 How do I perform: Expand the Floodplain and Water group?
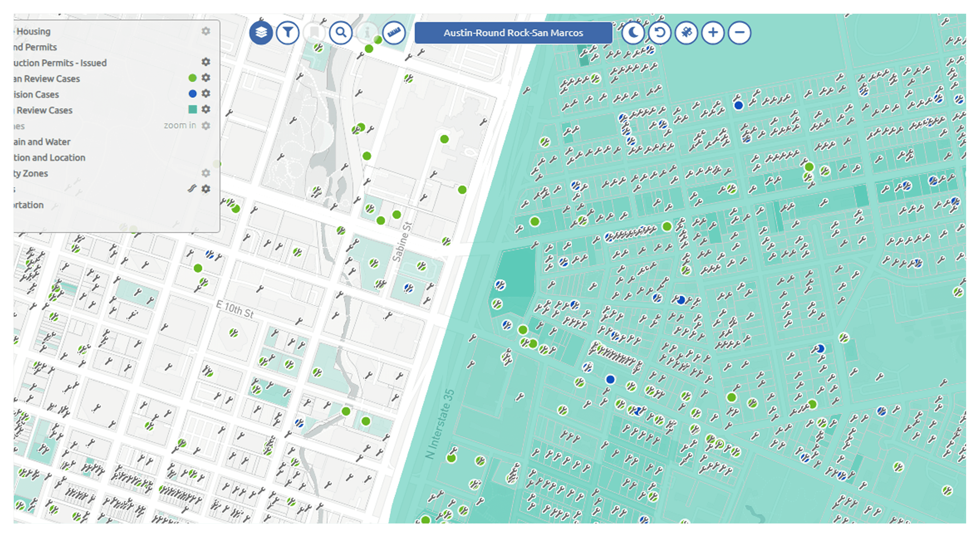[x=42, y=142]
